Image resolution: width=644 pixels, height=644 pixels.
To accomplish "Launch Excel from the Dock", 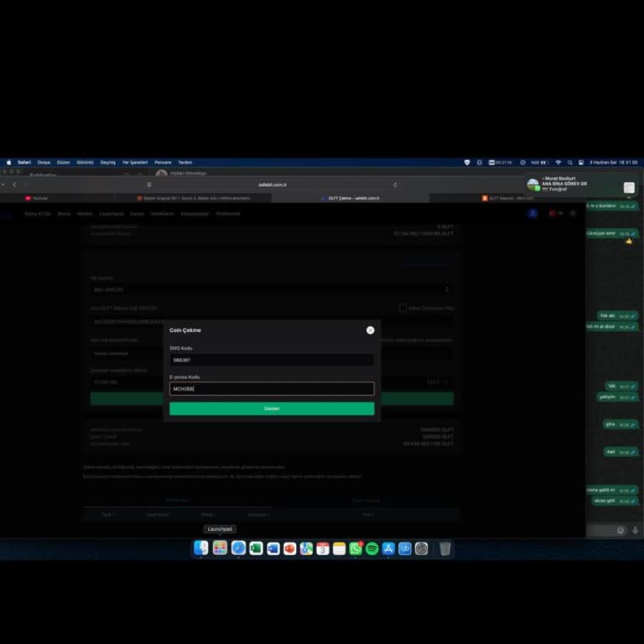I will pyautogui.click(x=257, y=548).
